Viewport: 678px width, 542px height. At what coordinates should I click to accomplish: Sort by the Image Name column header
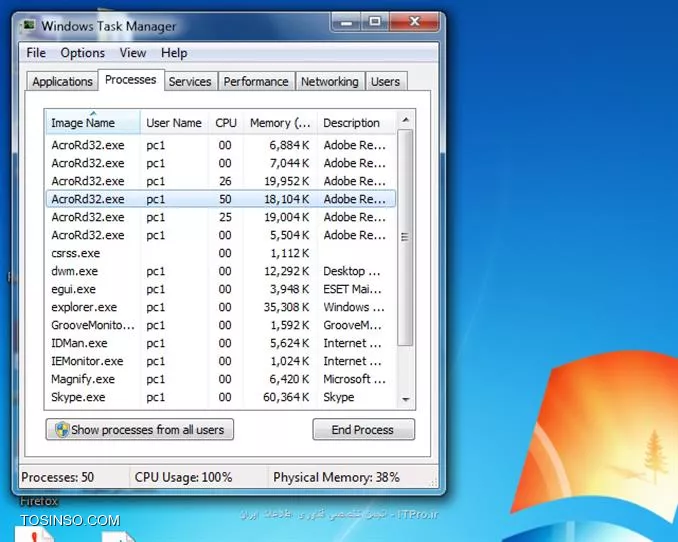93,122
